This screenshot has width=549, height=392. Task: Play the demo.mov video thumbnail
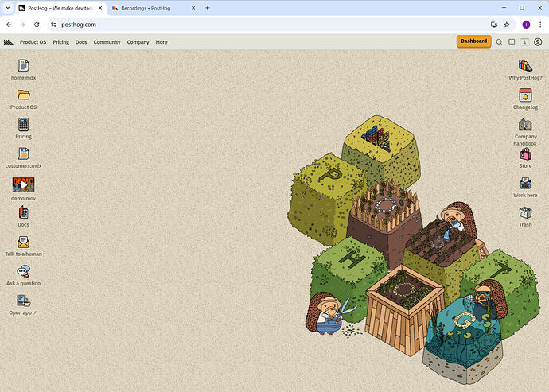pyautogui.click(x=23, y=184)
